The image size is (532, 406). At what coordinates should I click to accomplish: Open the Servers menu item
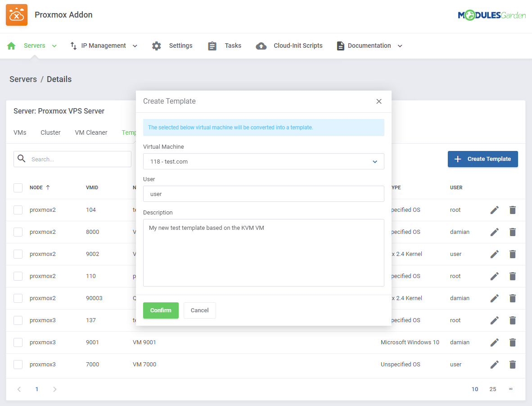(34, 46)
